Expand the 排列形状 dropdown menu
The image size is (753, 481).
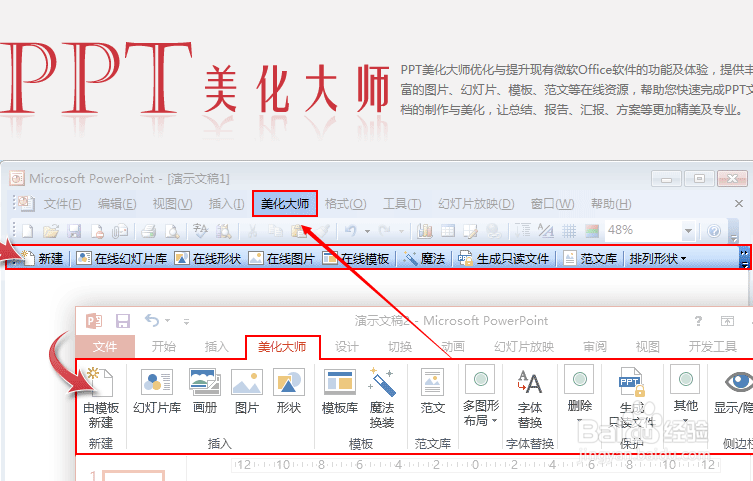click(x=657, y=259)
